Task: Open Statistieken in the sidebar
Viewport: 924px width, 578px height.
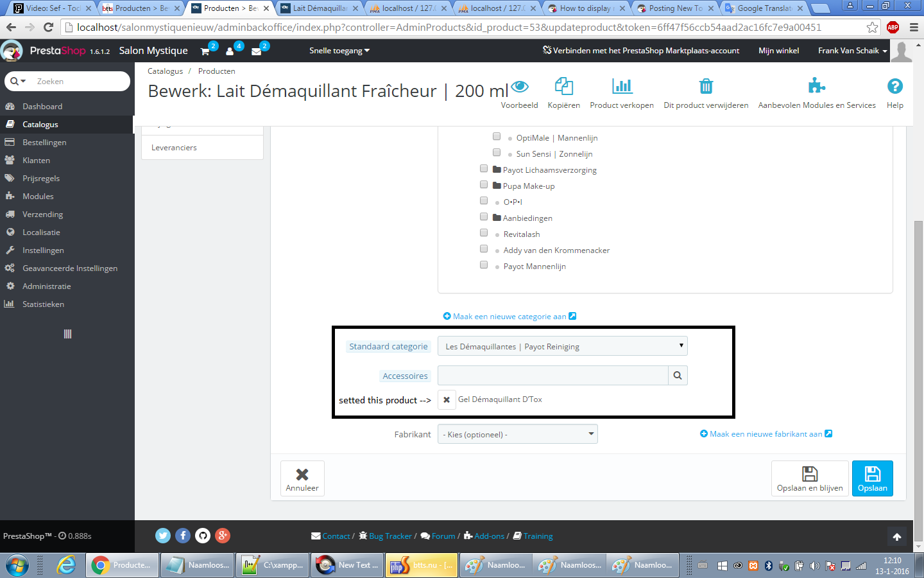Action: (67, 304)
